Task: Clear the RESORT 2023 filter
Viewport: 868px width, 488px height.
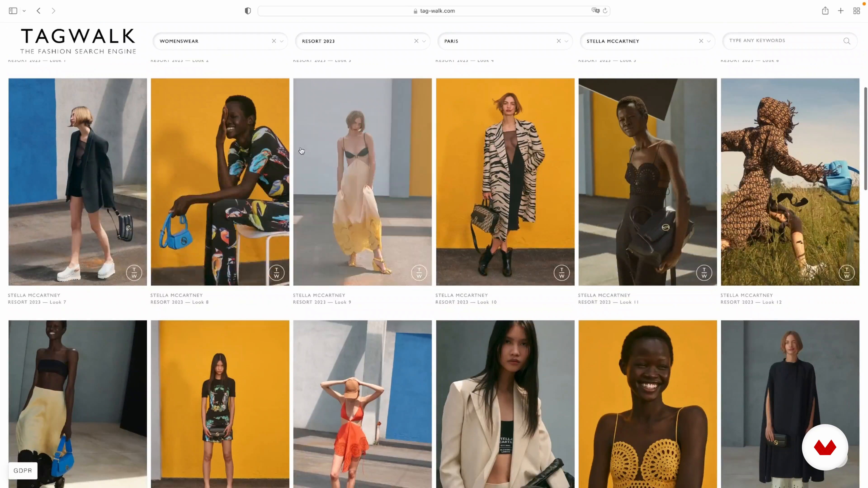Action: (416, 41)
